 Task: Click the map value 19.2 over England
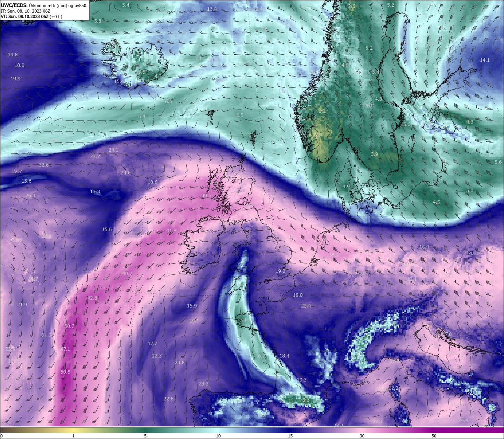280,271
